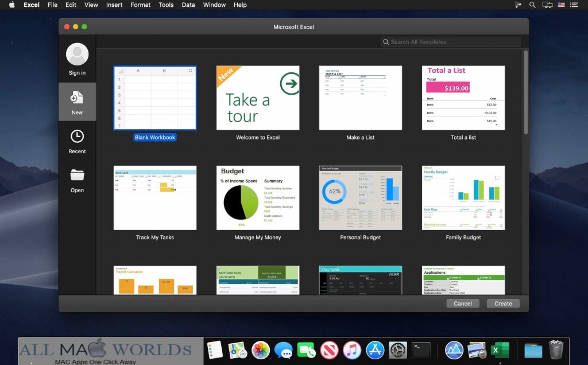Image resolution: width=588 pixels, height=365 pixels.
Task: Open Preview from the dock
Action: (x=477, y=351)
